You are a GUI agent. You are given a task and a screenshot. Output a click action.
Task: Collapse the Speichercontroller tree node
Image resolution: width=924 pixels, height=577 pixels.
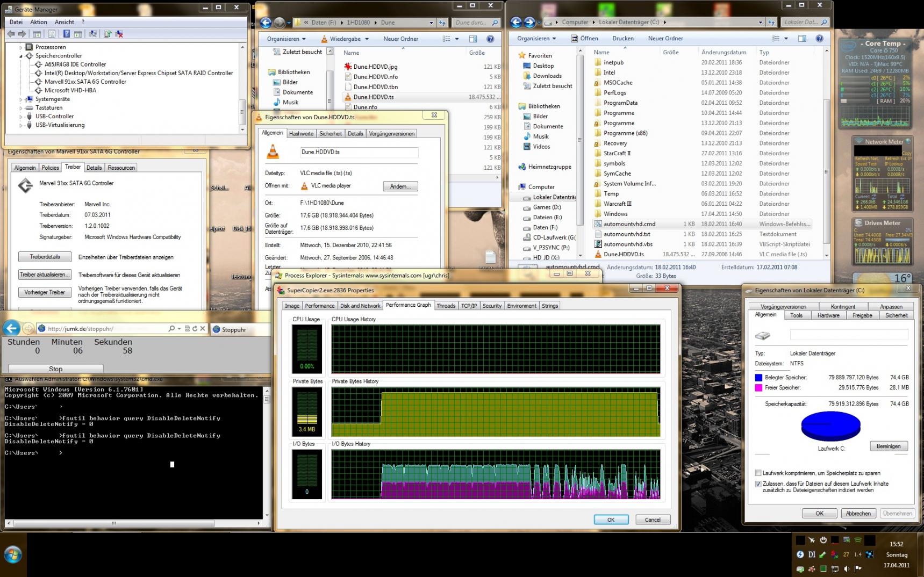pyautogui.click(x=21, y=56)
